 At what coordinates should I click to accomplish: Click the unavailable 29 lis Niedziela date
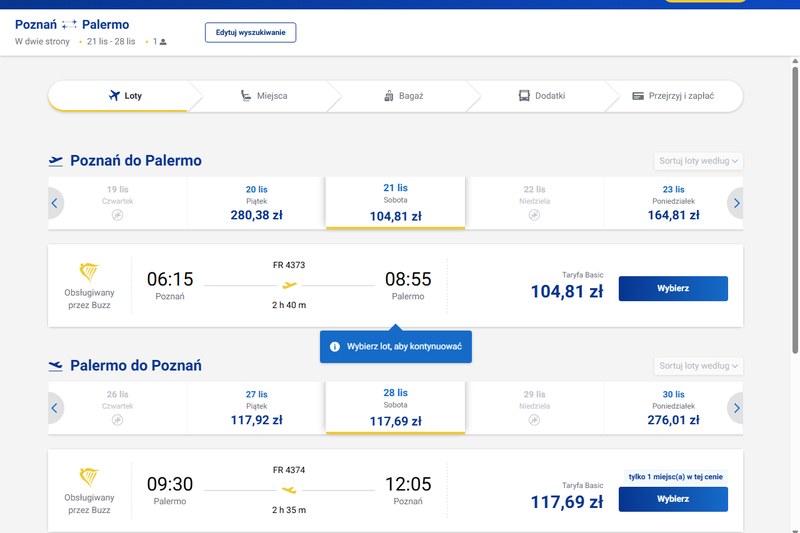pos(534,408)
